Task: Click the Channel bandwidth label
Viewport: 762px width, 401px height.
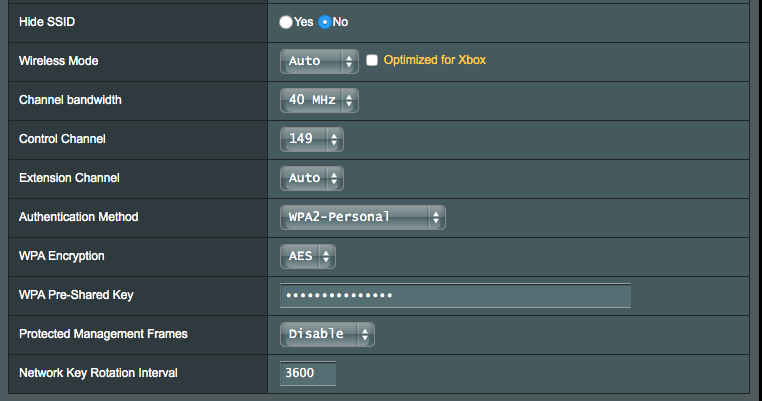Action: [x=69, y=100]
